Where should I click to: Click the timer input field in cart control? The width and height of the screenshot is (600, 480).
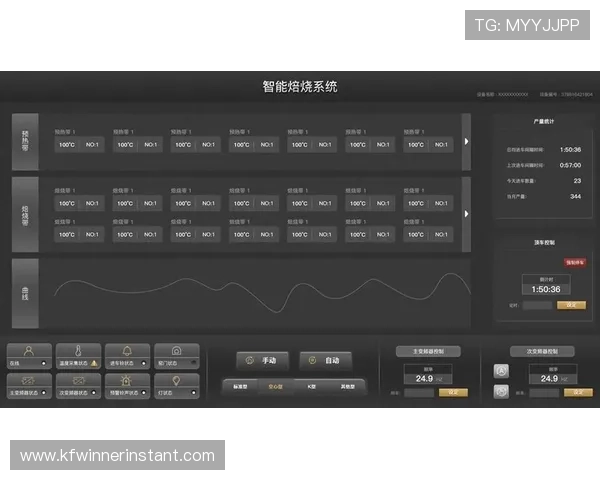(x=538, y=305)
